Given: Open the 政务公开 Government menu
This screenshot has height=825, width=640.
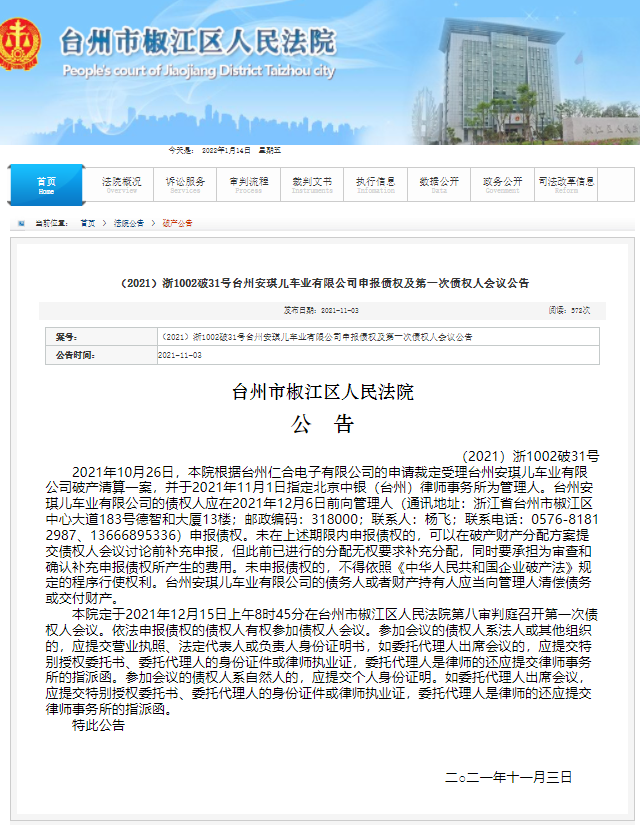Looking at the screenshot, I should tap(503, 185).
